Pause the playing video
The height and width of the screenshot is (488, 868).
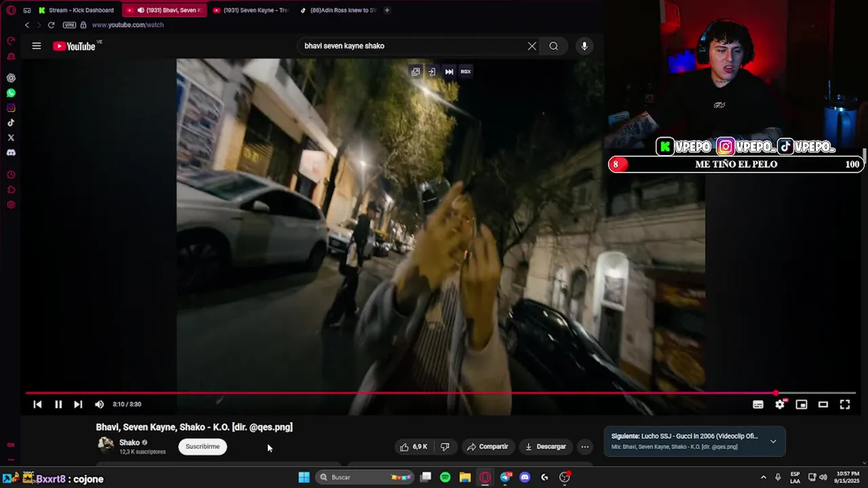point(58,405)
